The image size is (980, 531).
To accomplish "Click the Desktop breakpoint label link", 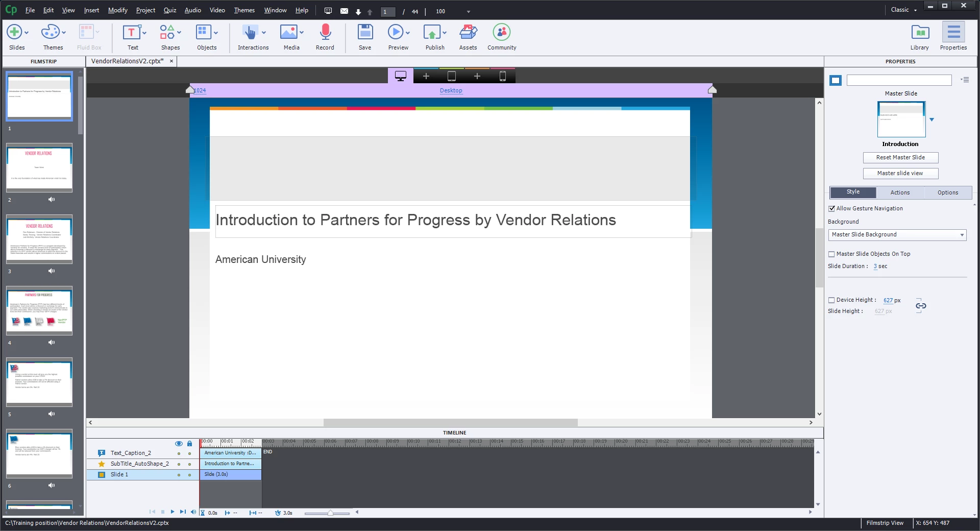I will pos(451,90).
